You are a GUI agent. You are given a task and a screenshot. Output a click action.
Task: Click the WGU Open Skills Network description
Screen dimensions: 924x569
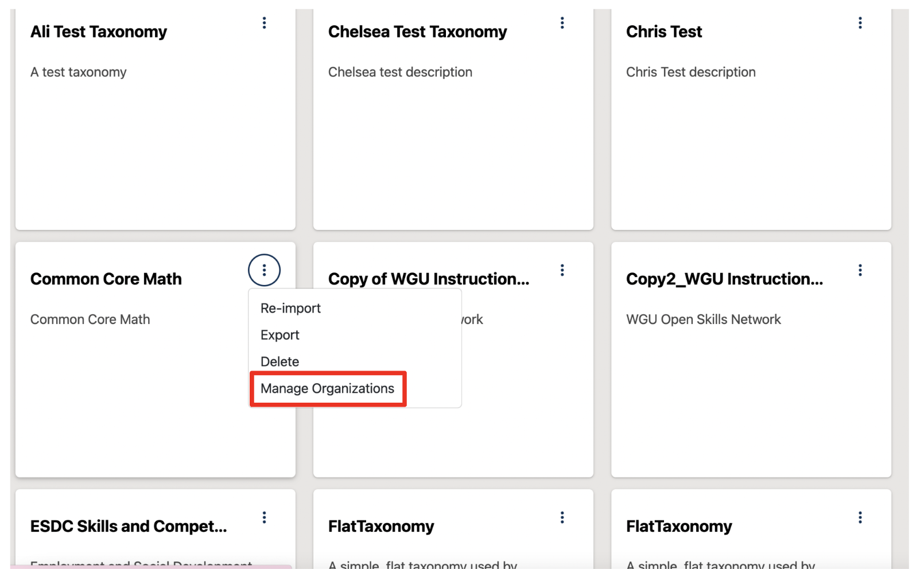(x=703, y=319)
